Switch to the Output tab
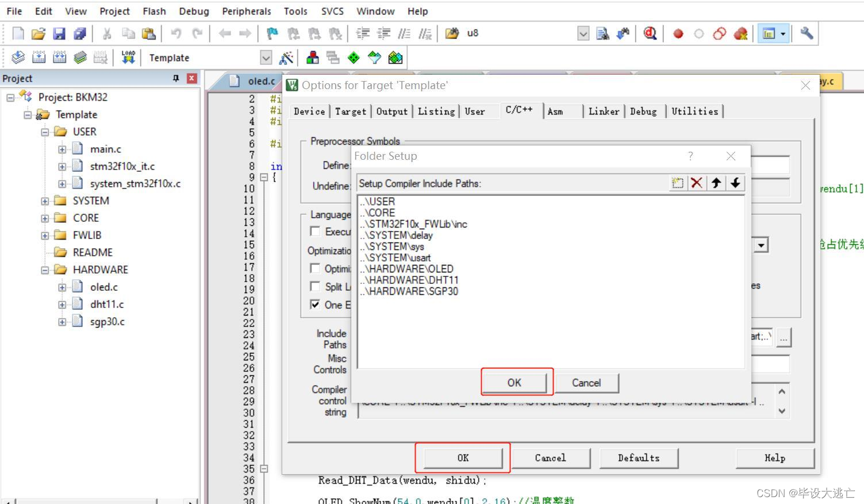The height and width of the screenshot is (504, 864). coord(392,111)
